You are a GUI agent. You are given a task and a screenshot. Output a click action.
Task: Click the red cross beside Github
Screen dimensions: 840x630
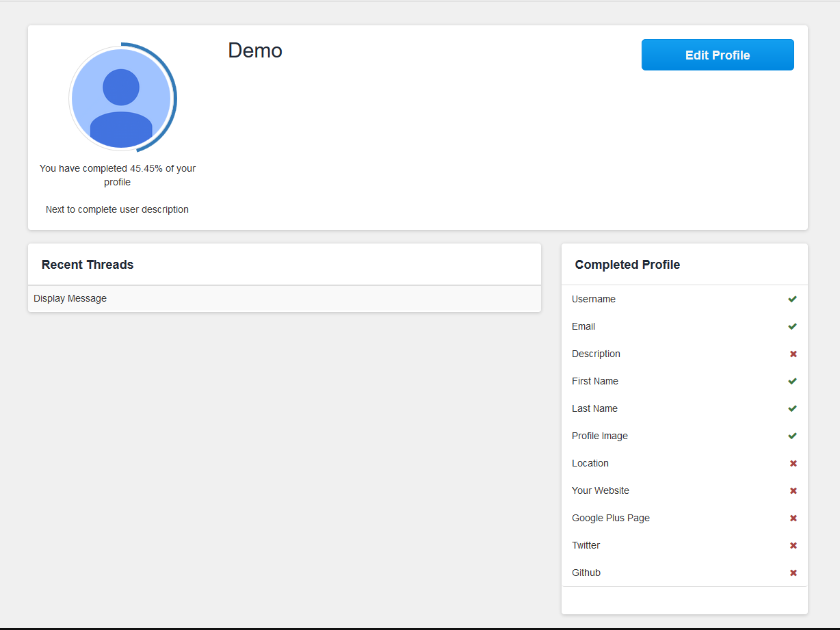[x=793, y=573]
